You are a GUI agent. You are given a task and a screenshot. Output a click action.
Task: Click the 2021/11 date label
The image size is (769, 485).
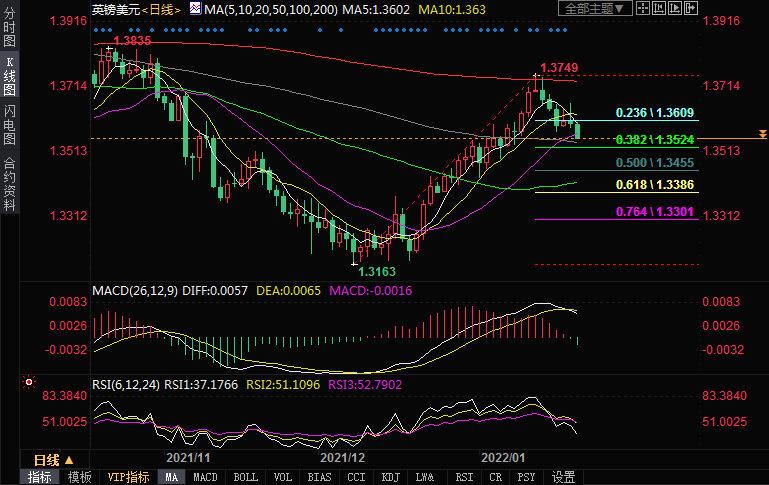point(188,458)
